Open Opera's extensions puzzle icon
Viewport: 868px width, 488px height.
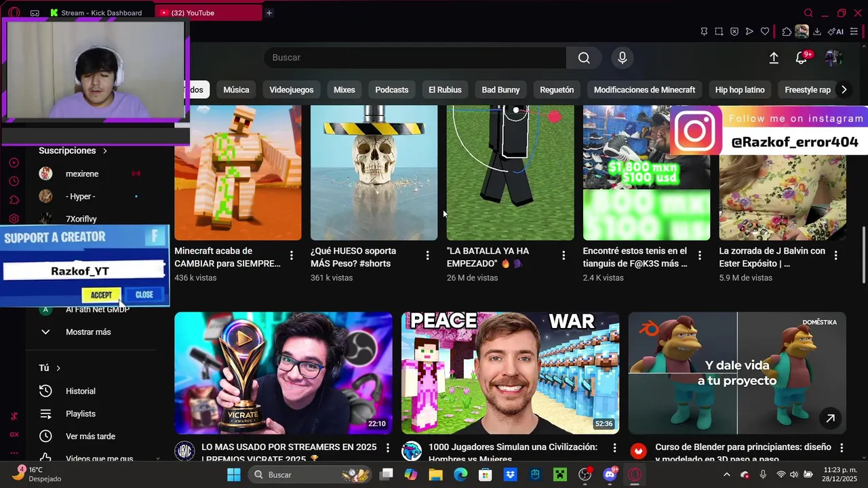point(787,31)
